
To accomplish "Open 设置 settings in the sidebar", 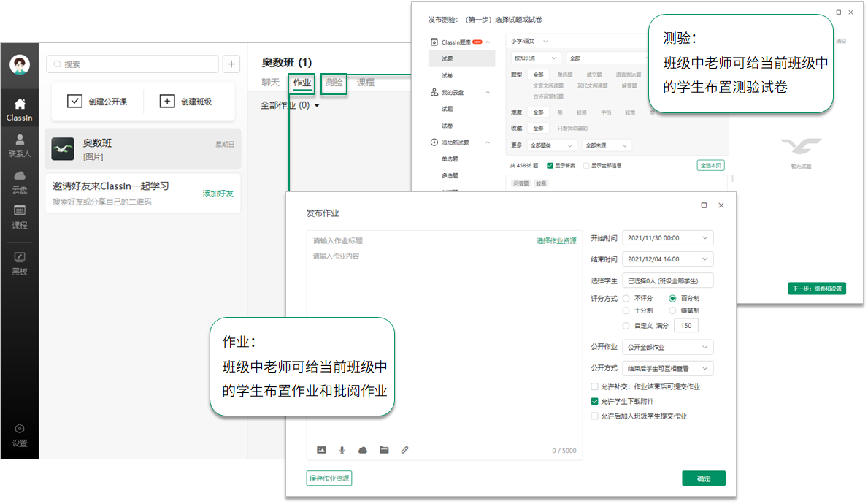I will pos(20,435).
